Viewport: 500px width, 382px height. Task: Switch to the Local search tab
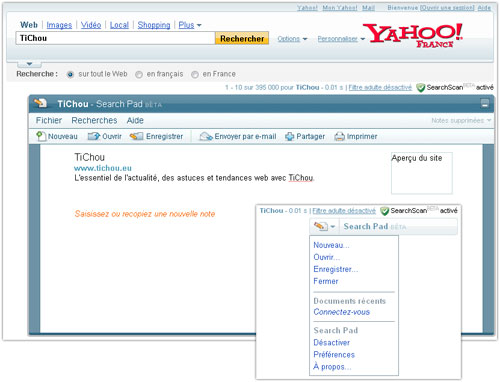click(x=119, y=25)
